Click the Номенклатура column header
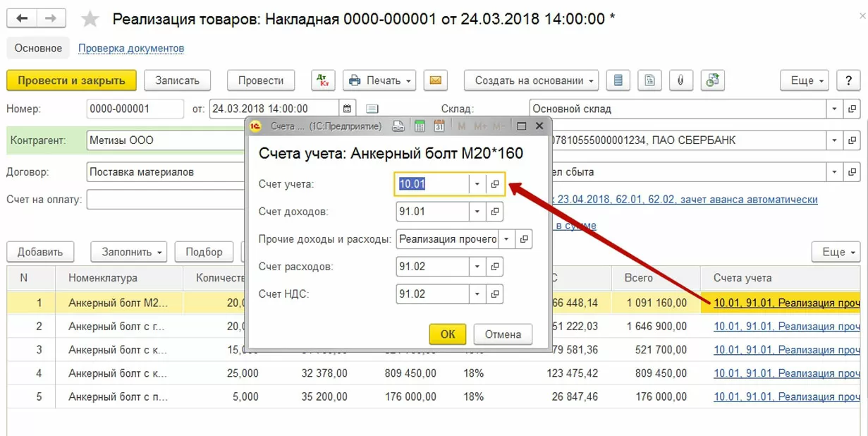The image size is (868, 436). point(119,278)
